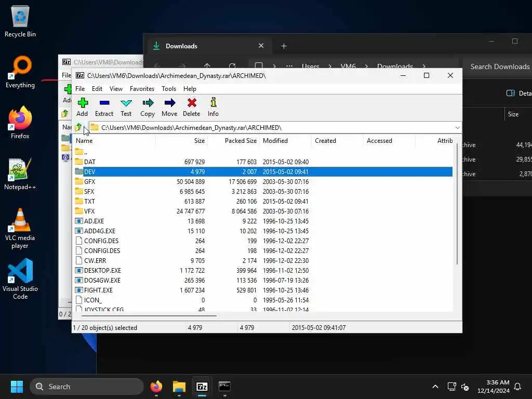Open VLC media player desktop shortcut
Image resolution: width=532 pixels, height=399 pixels.
pyautogui.click(x=20, y=228)
